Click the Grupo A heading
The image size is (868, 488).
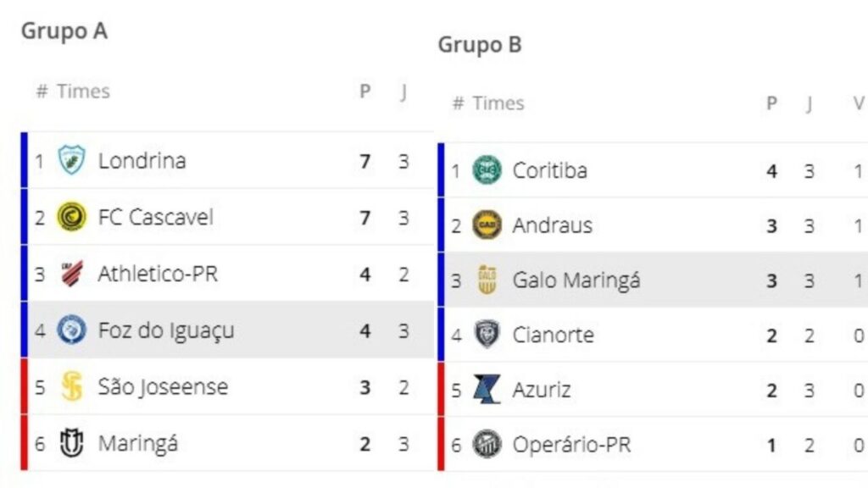(64, 31)
